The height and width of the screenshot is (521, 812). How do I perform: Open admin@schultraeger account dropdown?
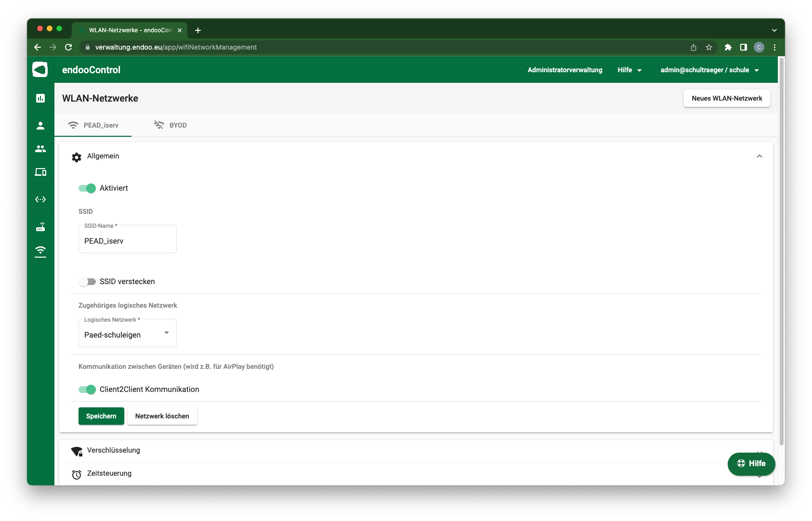click(x=710, y=70)
